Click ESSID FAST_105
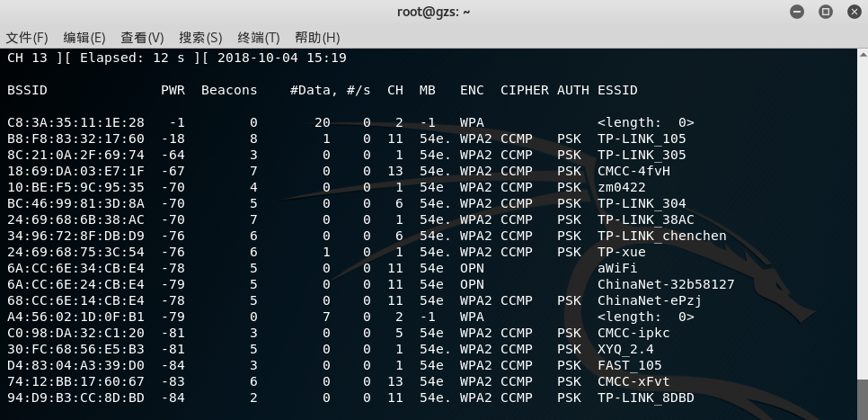The image size is (868, 420). coord(630,365)
